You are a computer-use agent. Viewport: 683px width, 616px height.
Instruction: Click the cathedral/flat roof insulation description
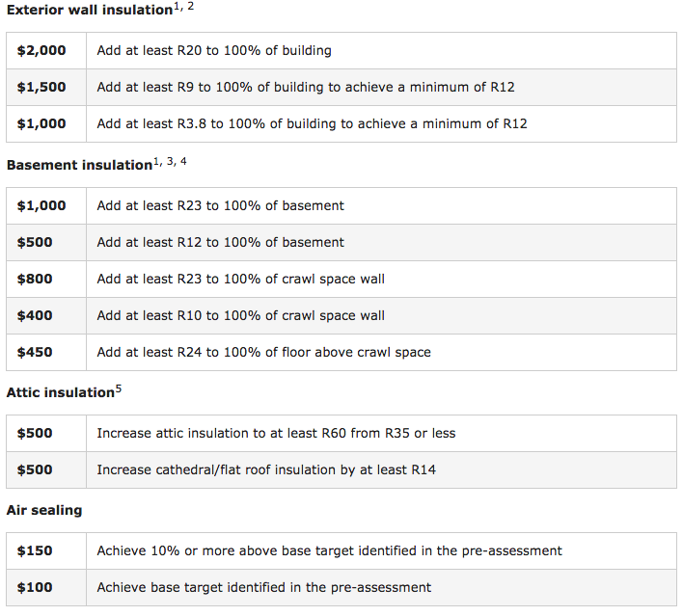pos(283,469)
